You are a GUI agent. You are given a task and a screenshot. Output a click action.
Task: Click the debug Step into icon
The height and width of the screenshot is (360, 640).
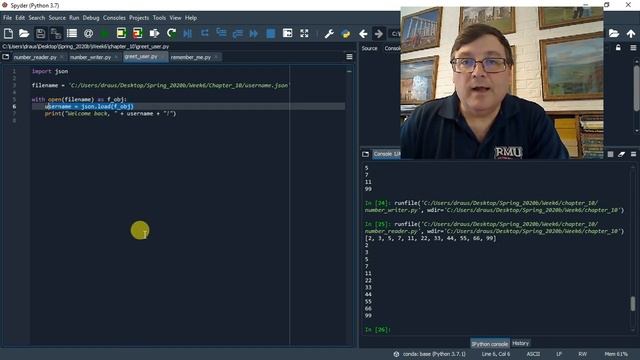[x=221, y=33]
